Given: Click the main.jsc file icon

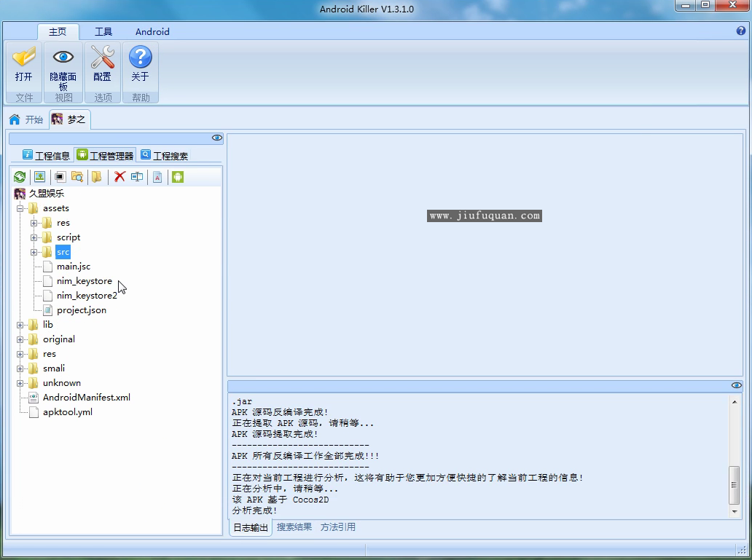Looking at the screenshot, I should click(x=47, y=267).
